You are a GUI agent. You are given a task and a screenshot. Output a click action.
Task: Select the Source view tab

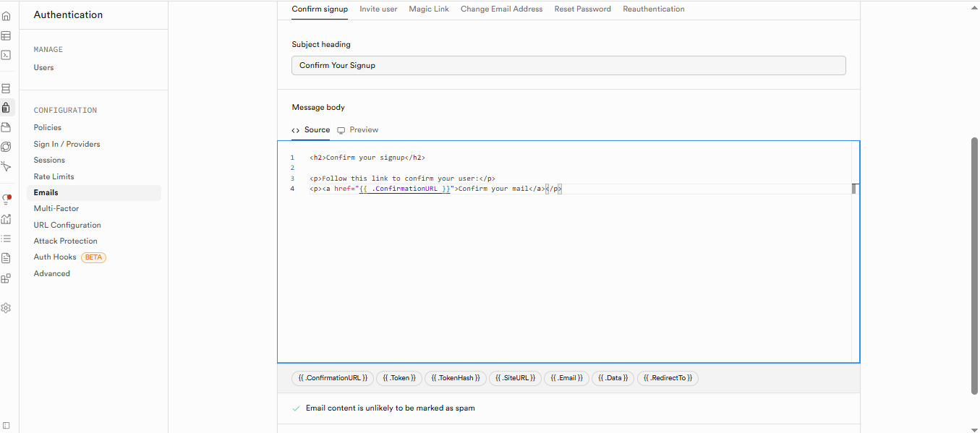coord(311,129)
